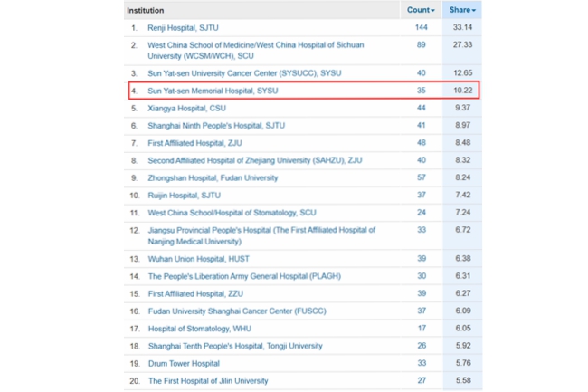588x392 pixels.
Task: Click count 89 for West China School
Action: point(422,44)
